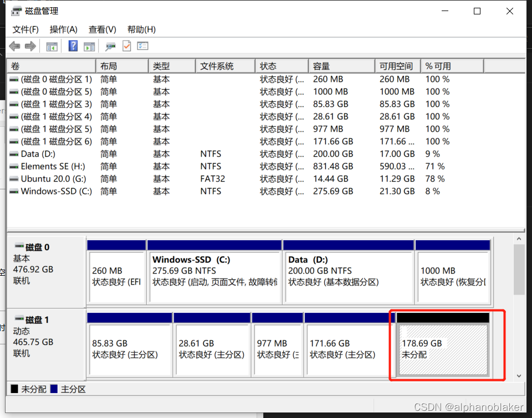Minimize the Disk Management window
The height and width of the screenshot is (418, 532).
[x=445, y=11]
